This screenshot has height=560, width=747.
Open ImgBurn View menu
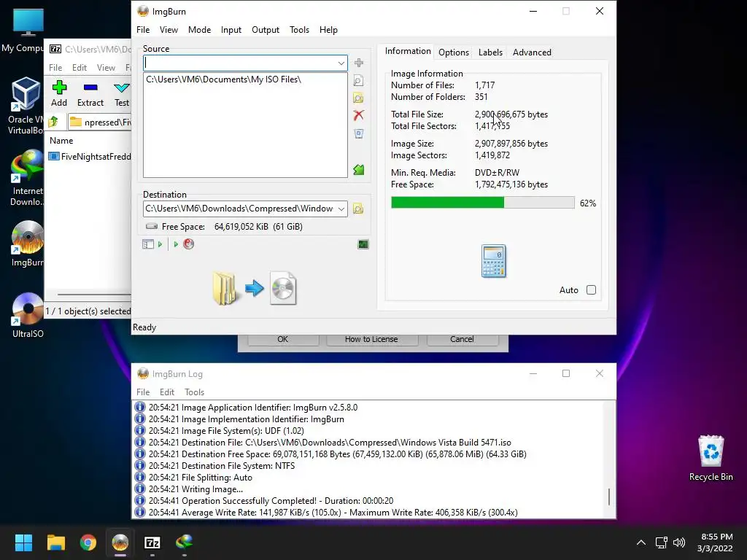tap(169, 29)
